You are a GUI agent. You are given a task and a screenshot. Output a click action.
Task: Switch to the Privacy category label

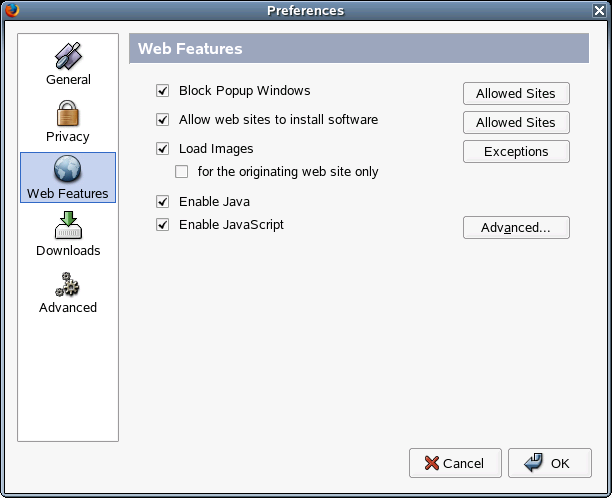(x=68, y=137)
